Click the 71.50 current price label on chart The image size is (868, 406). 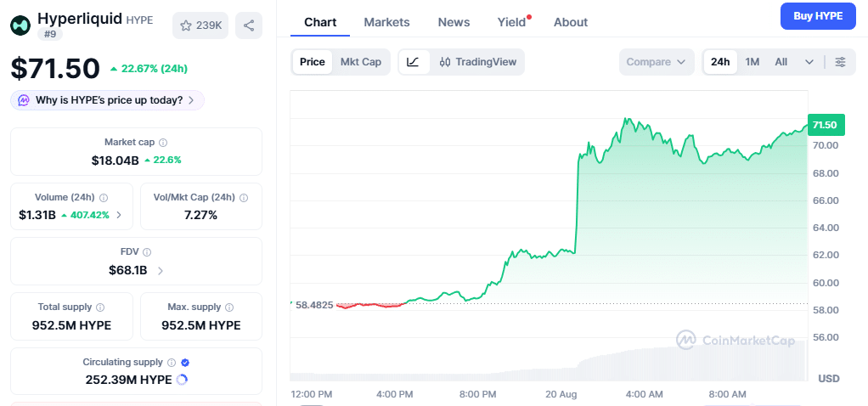[826, 125]
